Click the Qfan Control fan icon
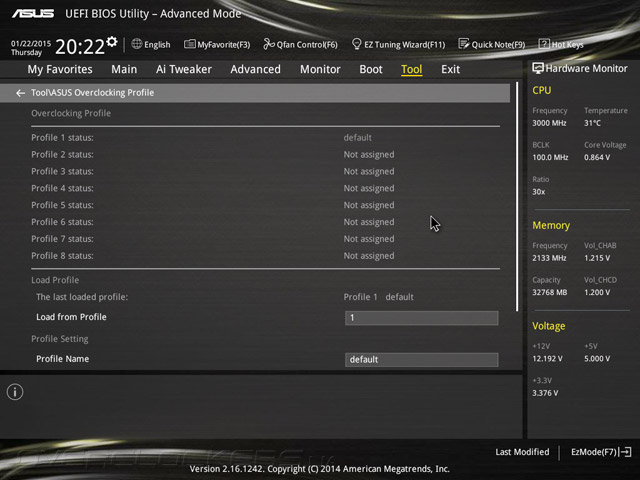Viewport: 640px width, 480px height. click(x=269, y=44)
